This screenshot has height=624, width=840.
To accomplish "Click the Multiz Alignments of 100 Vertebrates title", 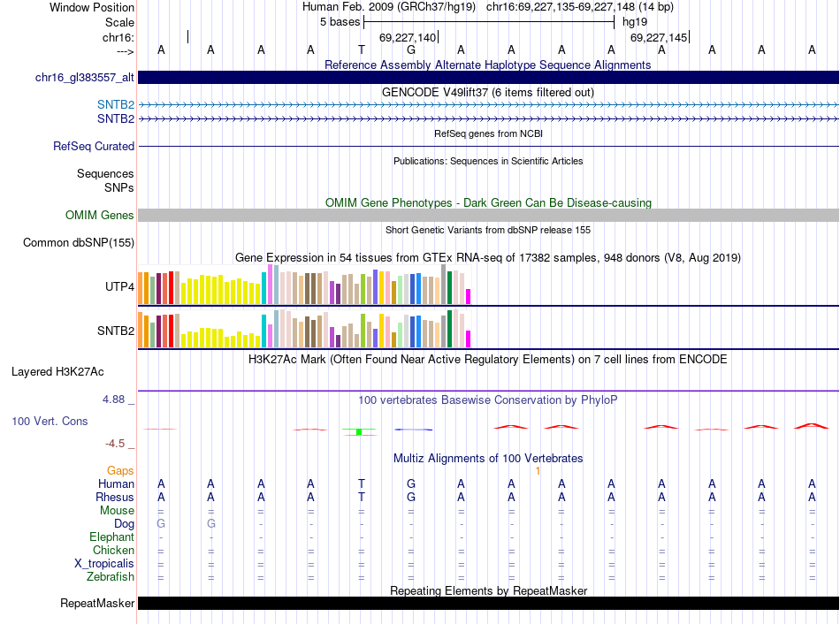I will [x=488, y=459].
